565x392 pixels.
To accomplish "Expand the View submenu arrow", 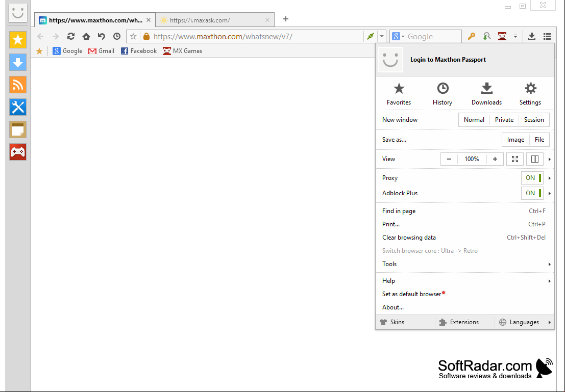I will point(550,159).
